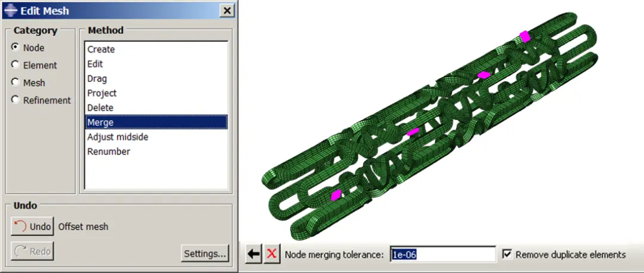Click the Undo button with arrow icon
Image resolution: width=644 pixels, height=273 pixels.
pos(32,226)
